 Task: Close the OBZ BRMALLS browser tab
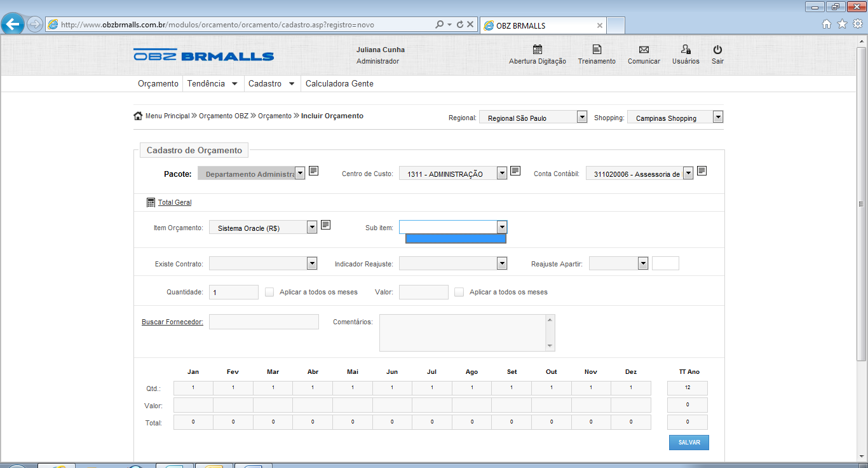pos(600,25)
